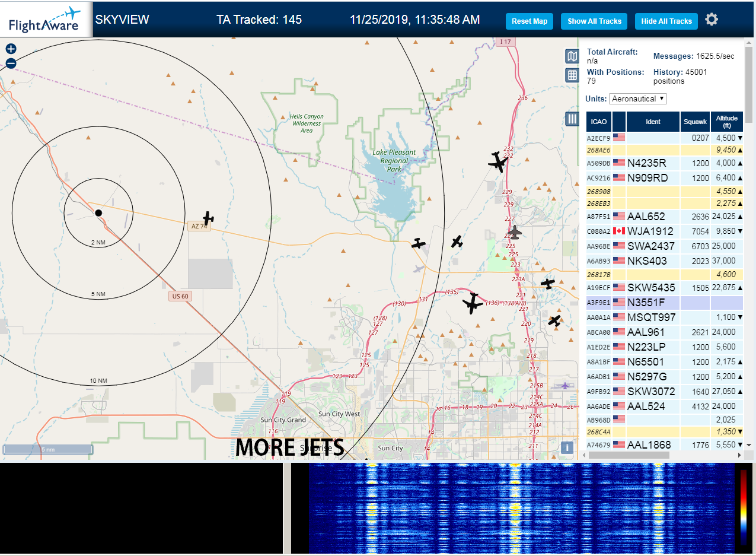The height and width of the screenshot is (556, 756).
Task: Click the receiver site black dot marker
Action: click(98, 212)
